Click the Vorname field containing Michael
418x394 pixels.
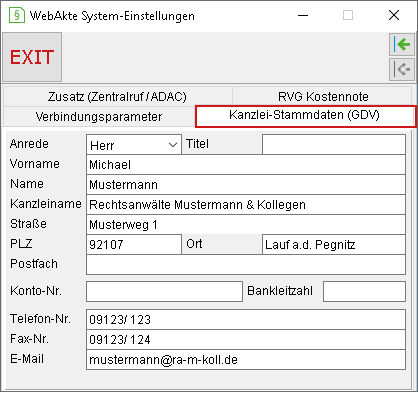point(246,165)
